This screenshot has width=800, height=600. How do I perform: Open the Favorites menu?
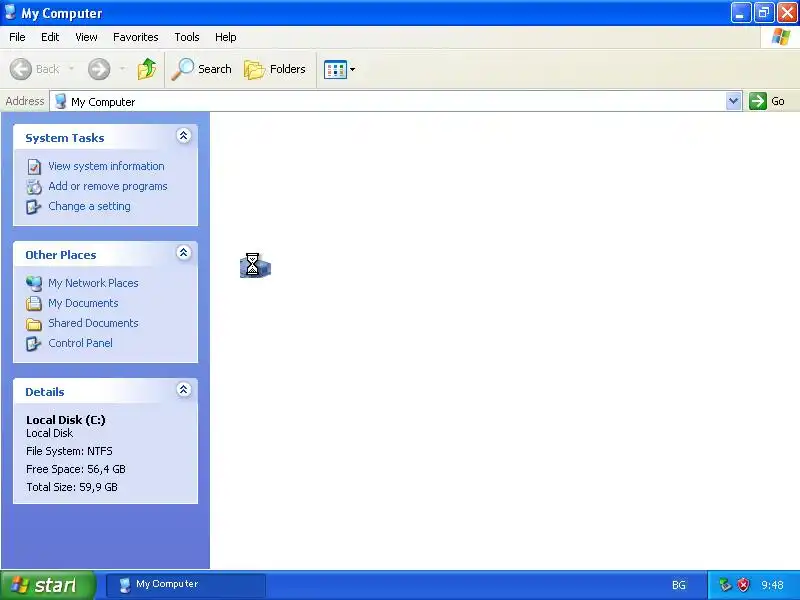136,37
